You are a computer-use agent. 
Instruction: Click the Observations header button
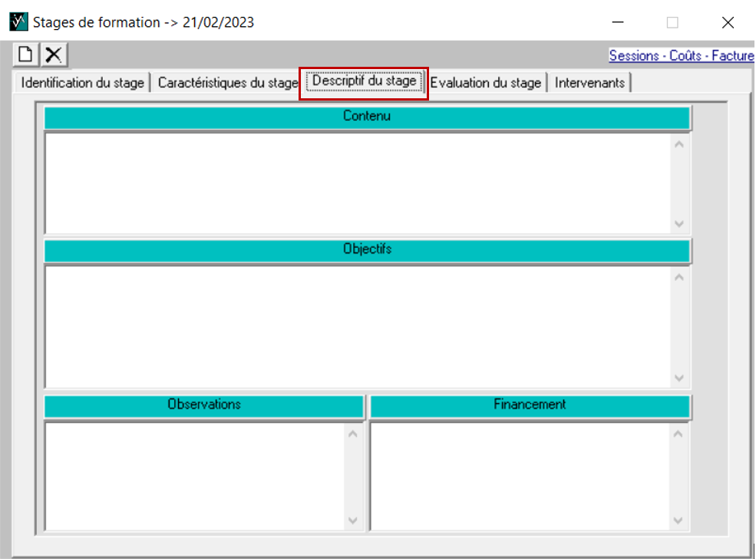point(204,405)
